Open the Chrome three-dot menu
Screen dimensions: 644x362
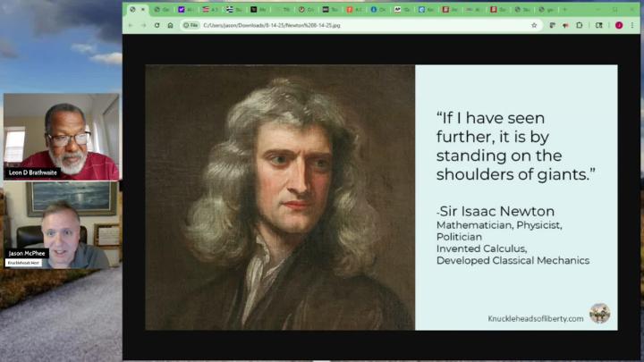coord(632,25)
